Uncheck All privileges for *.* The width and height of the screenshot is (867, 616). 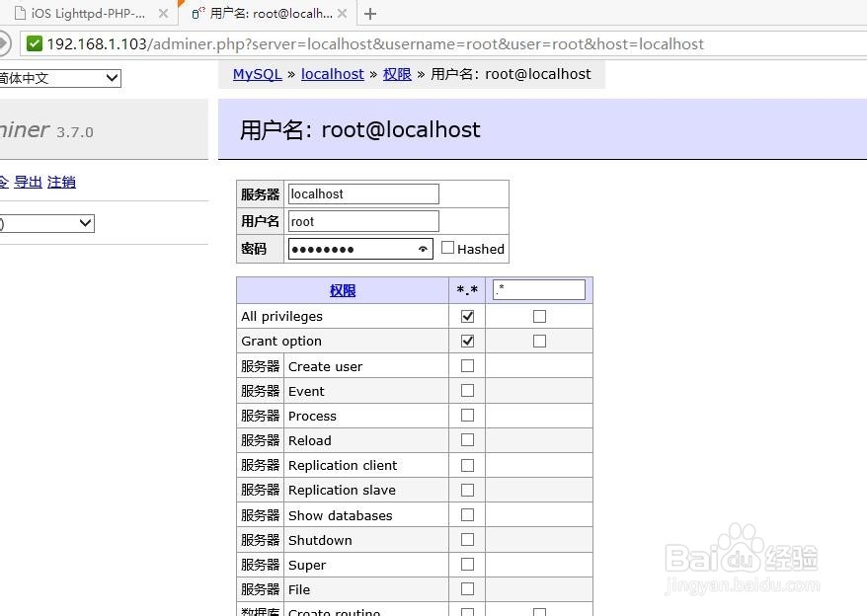coord(467,316)
